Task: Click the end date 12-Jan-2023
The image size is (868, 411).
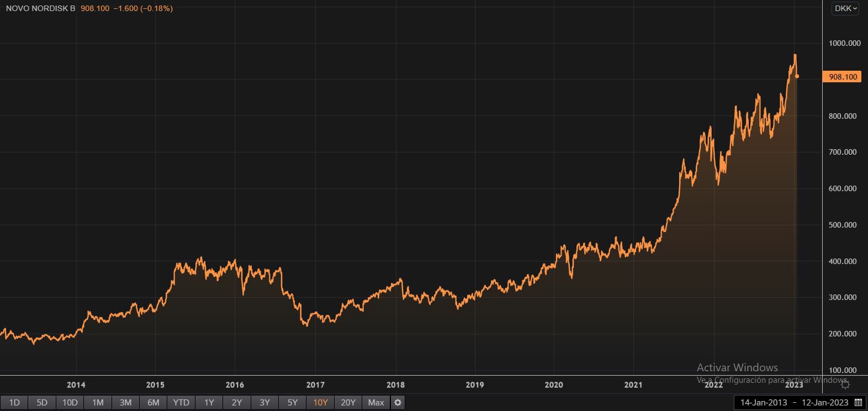Action: coord(824,402)
